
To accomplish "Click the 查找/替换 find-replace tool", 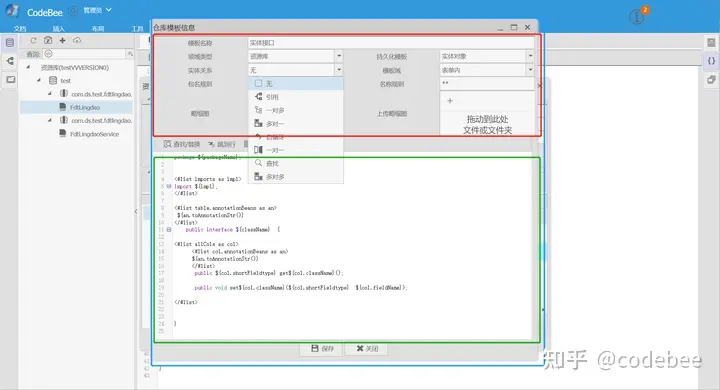I will [x=182, y=144].
